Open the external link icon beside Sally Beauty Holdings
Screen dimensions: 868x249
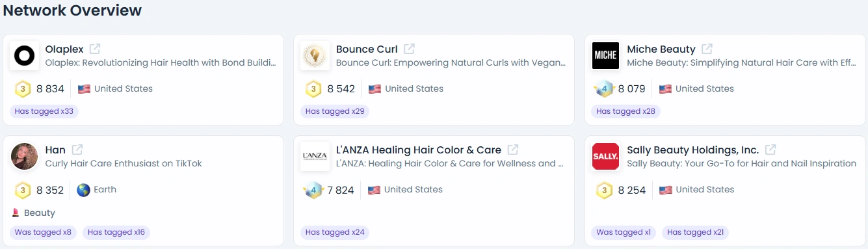tap(770, 150)
